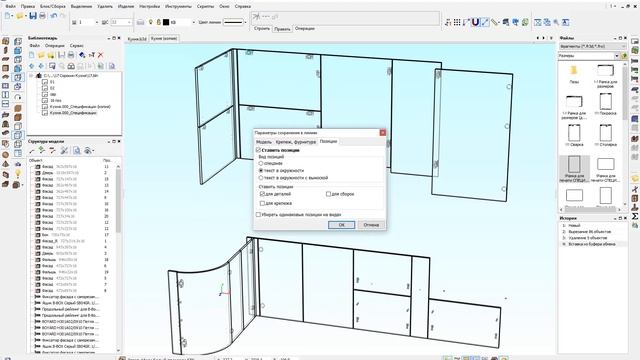Screen dimensions: 640x360
Task: Open the layer name dropdown beside black swatch
Action: click(x=193, y=22)
